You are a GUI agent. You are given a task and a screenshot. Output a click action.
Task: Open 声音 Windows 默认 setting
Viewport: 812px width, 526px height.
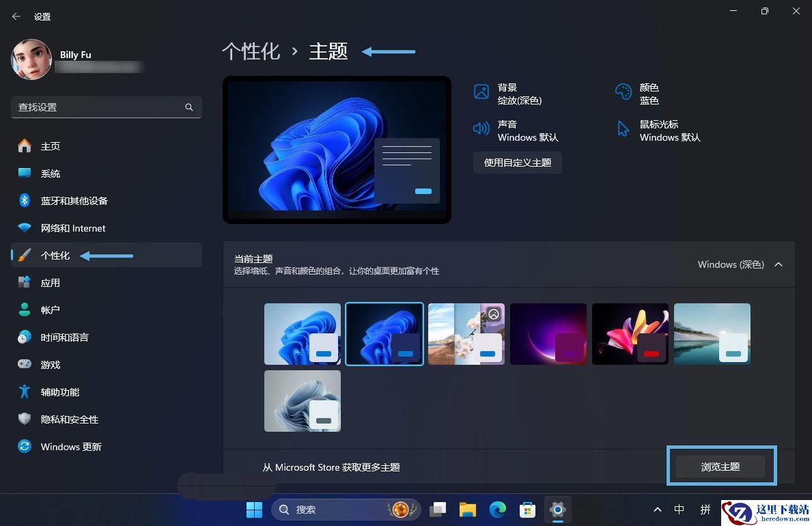[x=516, y=130]
